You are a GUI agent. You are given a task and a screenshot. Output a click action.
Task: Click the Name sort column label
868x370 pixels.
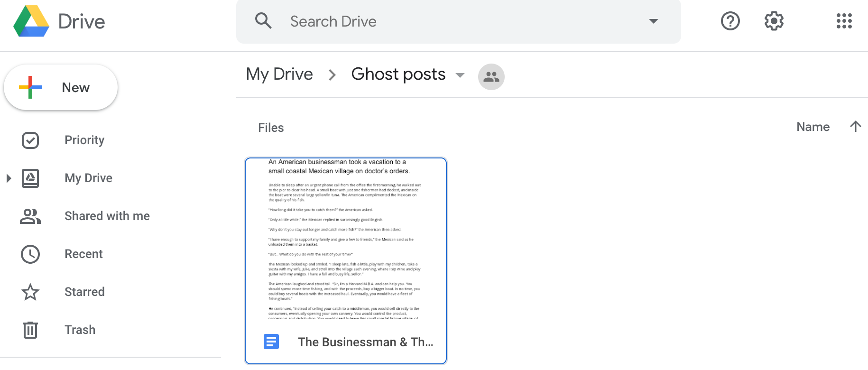(813, 127)
